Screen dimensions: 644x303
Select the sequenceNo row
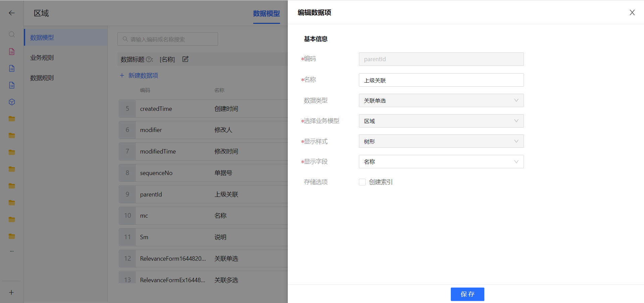point(203,173)
